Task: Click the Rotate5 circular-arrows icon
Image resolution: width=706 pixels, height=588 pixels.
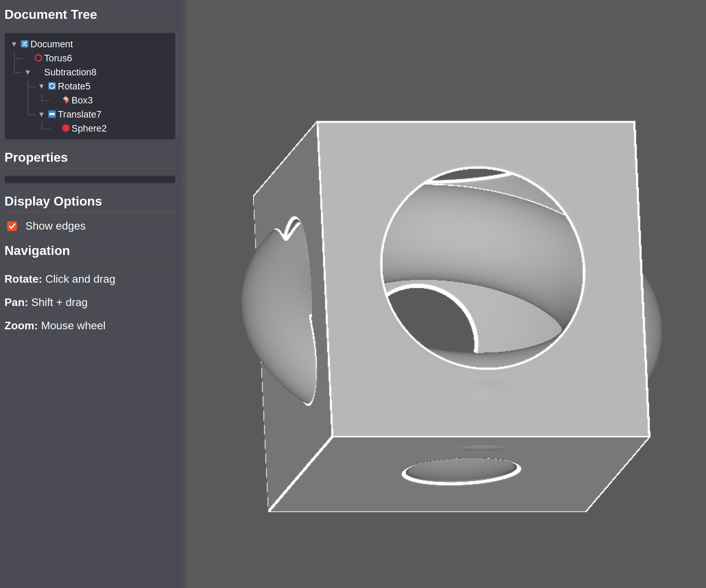Action: [52, 86]
